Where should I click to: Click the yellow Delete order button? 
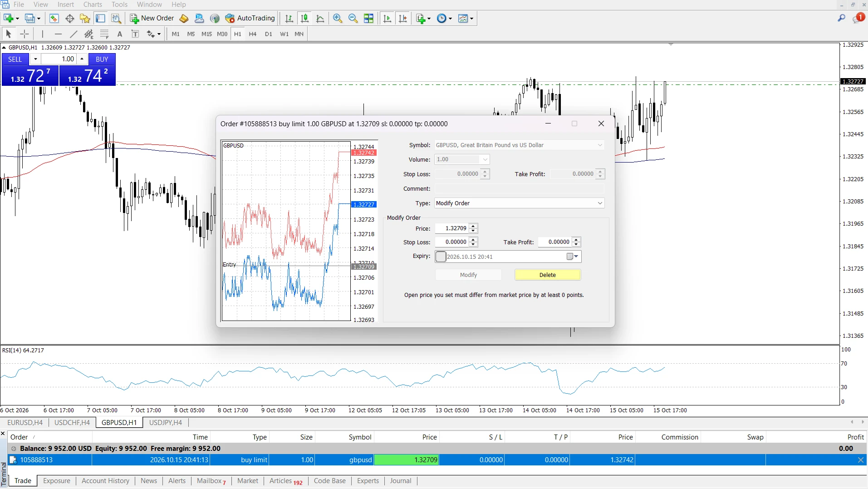547,275
